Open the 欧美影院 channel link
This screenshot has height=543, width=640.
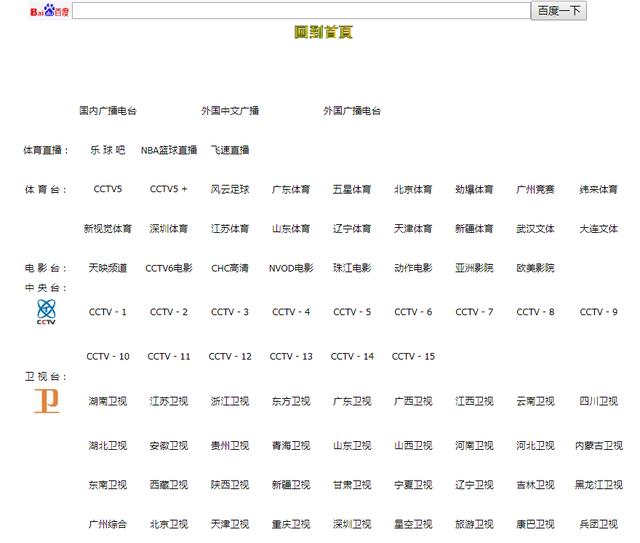(536, 268)
